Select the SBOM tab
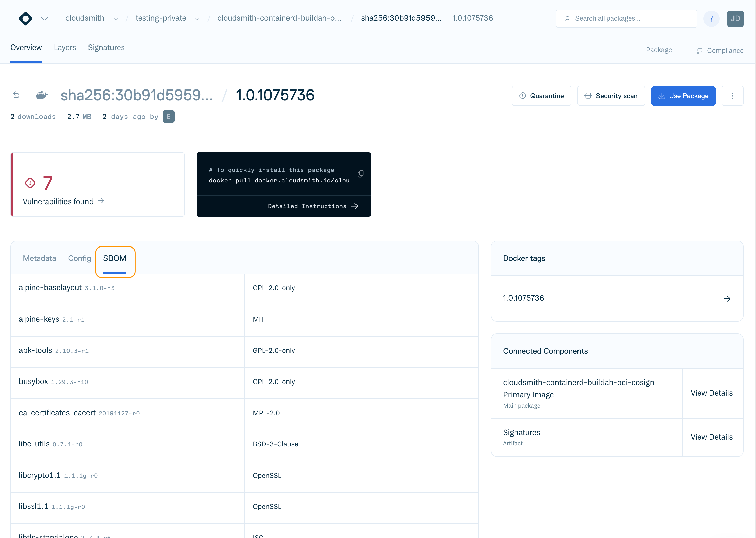 point(115,258)
